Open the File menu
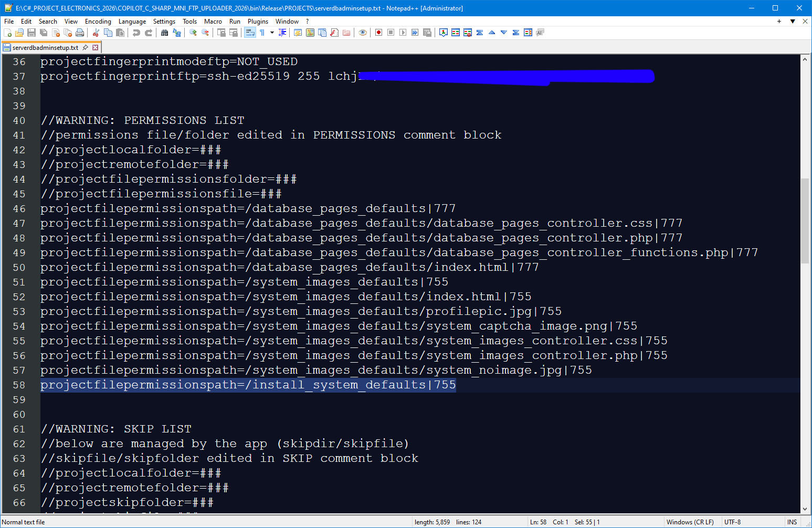The image size is (812, 528). [9, 22]
